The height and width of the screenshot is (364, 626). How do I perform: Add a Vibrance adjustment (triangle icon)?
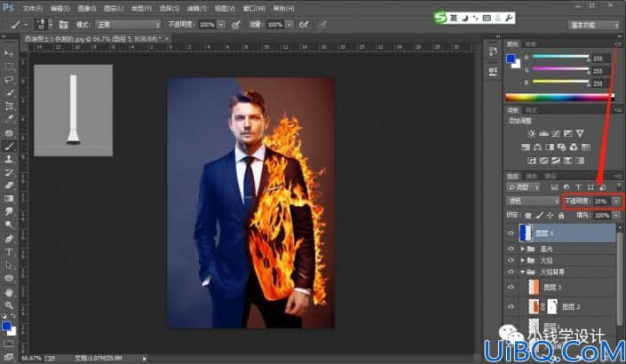(x=580, y=133)
